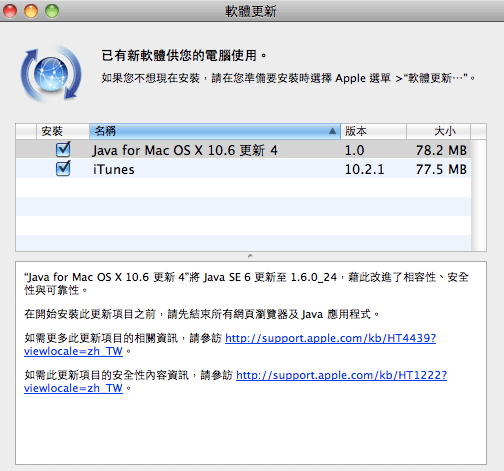The width and height of the screenshot is (504, 471).
Task: Select the Java for Mac OS X row
Action: (243, 150)
